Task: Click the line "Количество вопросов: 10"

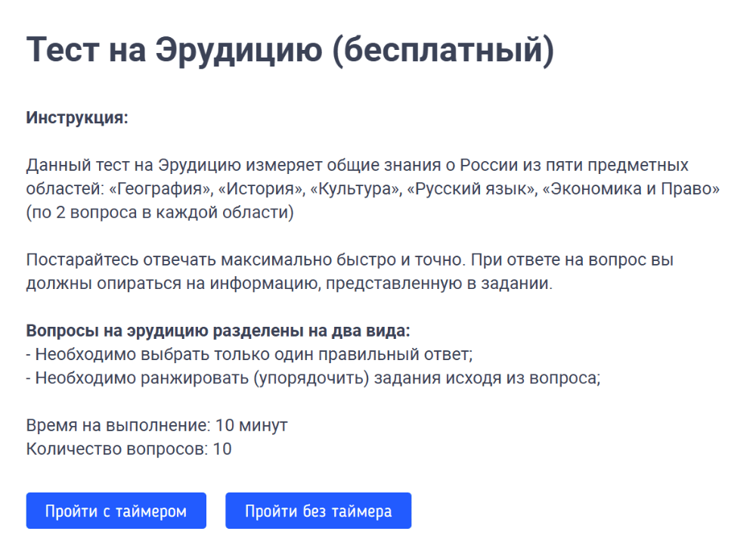Action: click(x=129, y=449)
